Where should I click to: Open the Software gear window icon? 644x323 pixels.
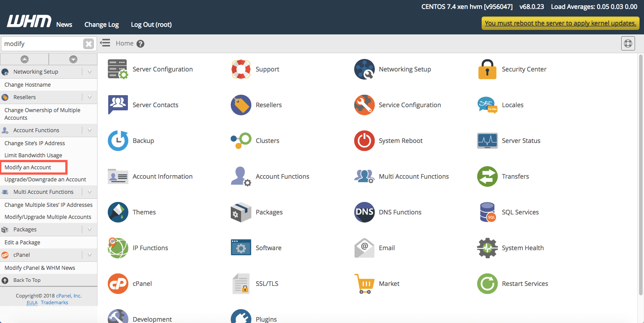tap(241, 247)
